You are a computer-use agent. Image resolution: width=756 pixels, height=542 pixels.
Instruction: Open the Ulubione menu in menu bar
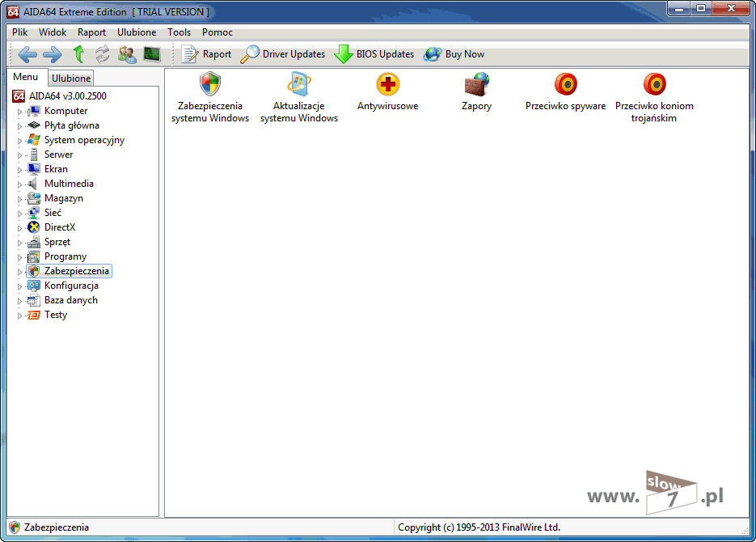point(137,32)
